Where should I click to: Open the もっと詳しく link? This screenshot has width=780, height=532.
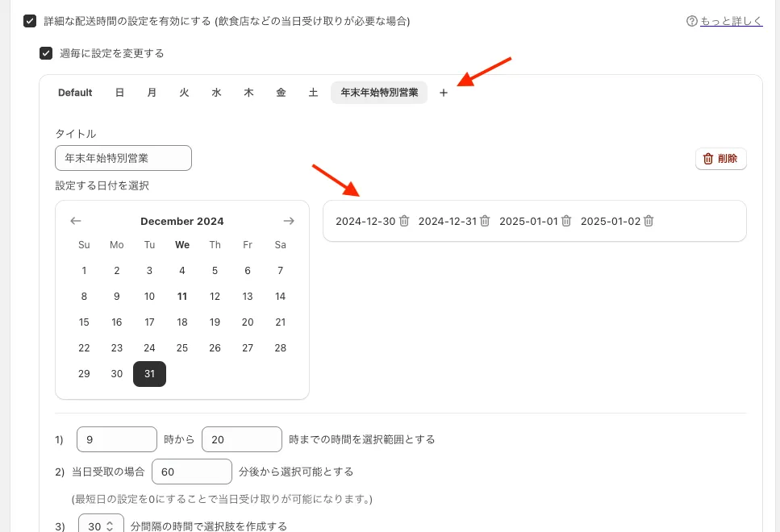731,22
